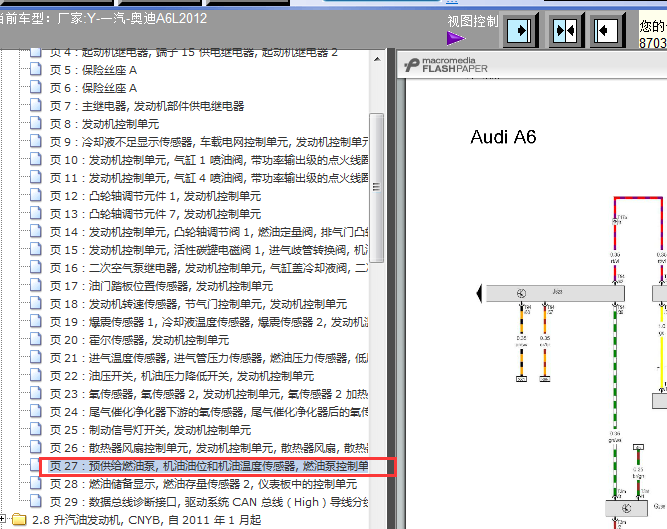This screenshot has width=667, height=529.
Task: Open 页 14 : 凸轮轴调节阀 1 page
Action: (x=209, y=232)
